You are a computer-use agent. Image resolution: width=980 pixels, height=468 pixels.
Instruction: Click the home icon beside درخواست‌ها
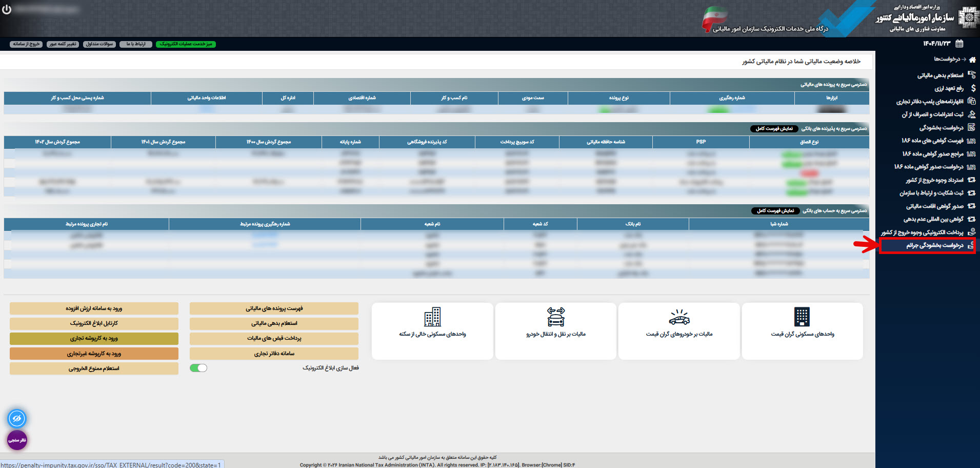pyautogui.click(x=972, y=60)
